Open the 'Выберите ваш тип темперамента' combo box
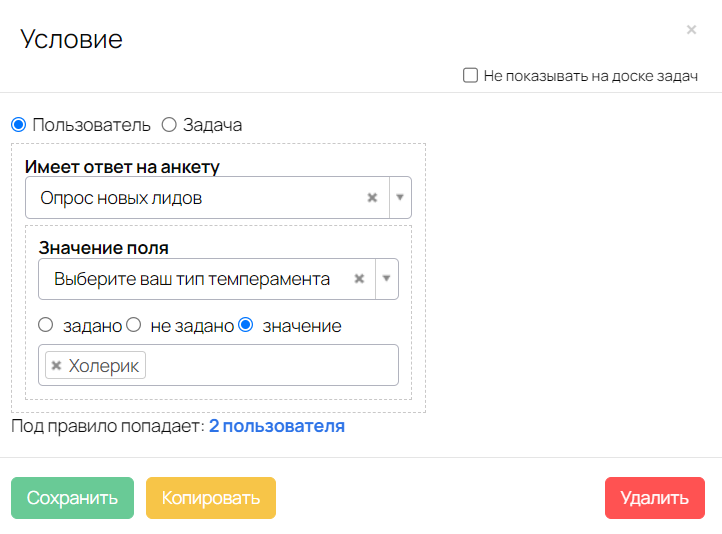This screenshot has width=722, height=534. (x=218, y=279)
